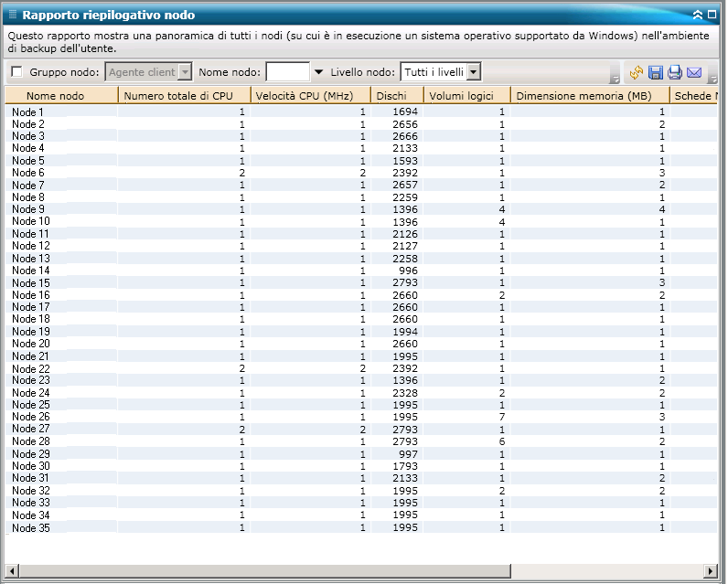This screenshot has height=584, width=728.
Task: Click value 1793 in Node 30 row
Action: pos(405,466)
